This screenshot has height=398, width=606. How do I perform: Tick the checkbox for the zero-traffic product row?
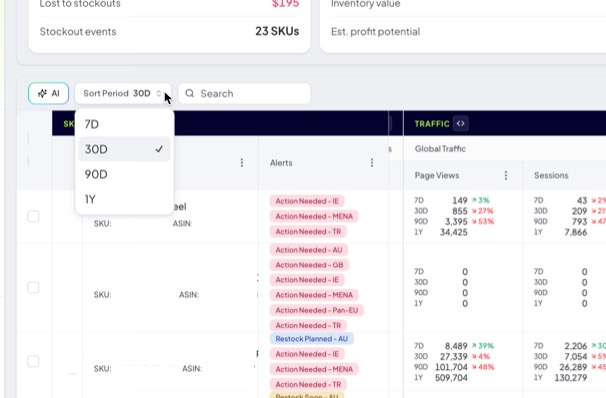pos(33,287)
